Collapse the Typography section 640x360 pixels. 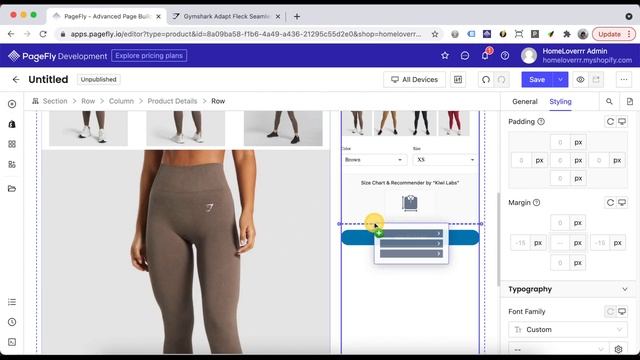coord(624,289)
